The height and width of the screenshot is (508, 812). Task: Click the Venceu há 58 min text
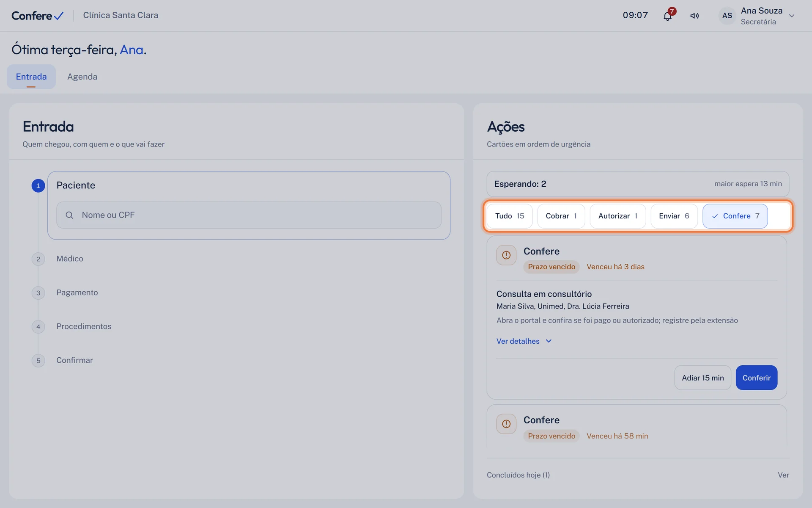[x=617, y=436]
